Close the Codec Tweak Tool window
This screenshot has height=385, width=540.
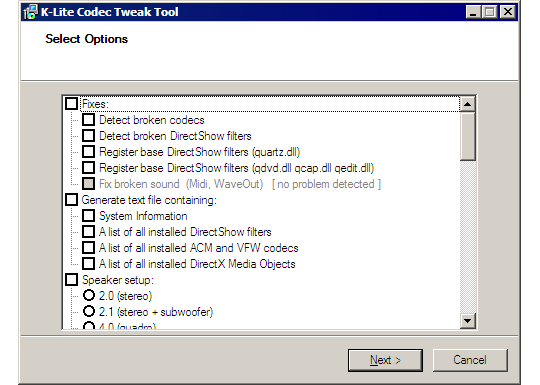pyautogui.click(x=508, y=12)
